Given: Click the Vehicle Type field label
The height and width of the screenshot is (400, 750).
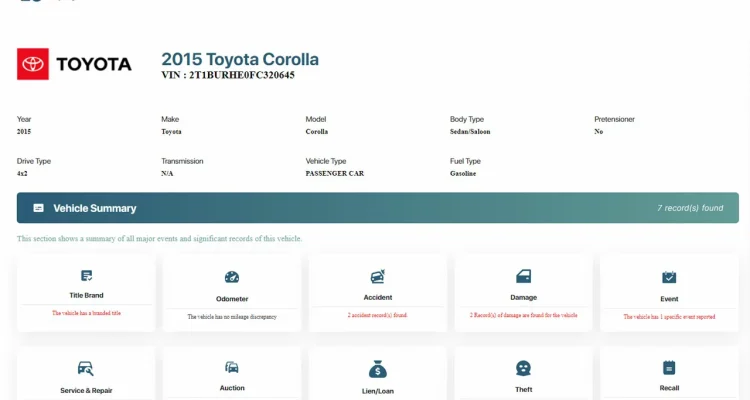Looking at the screenshot, I should pos(326,161).
